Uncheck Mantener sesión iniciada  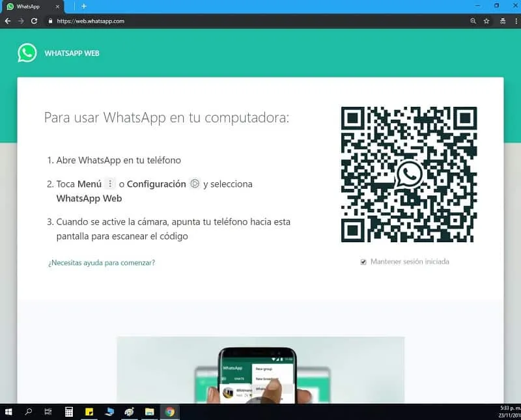pyautogui.click(x=363, y=261)
